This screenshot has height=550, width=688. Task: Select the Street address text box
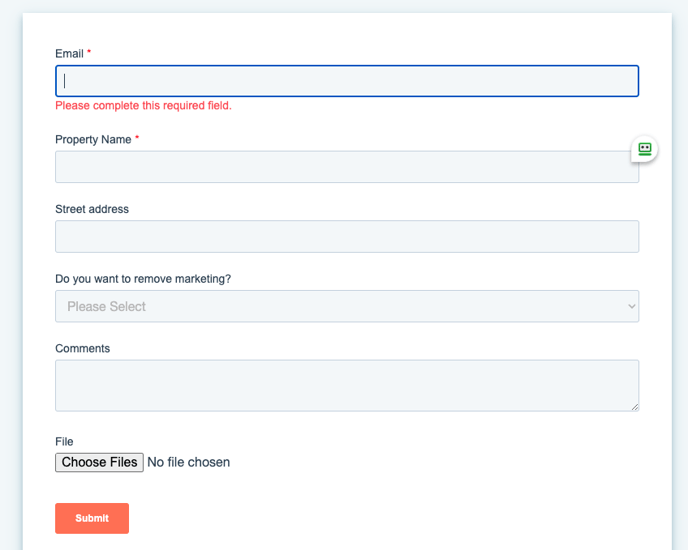(346, 237)
